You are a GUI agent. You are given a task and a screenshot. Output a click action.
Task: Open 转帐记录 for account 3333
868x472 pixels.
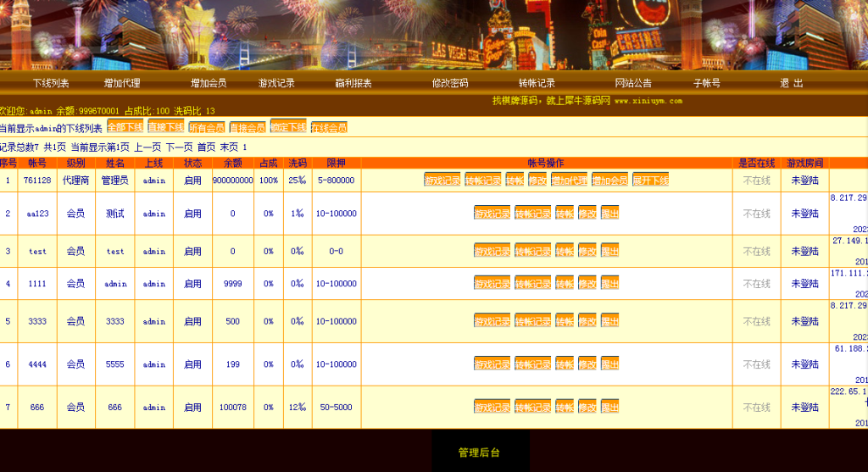point(533,321)
